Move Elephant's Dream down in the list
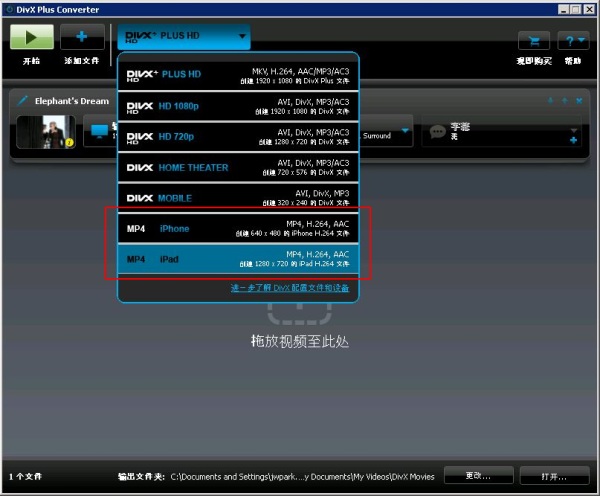Image resolution: width=600 pixels, height=496 pixels. pyautogui.click(x=550, y=101)
